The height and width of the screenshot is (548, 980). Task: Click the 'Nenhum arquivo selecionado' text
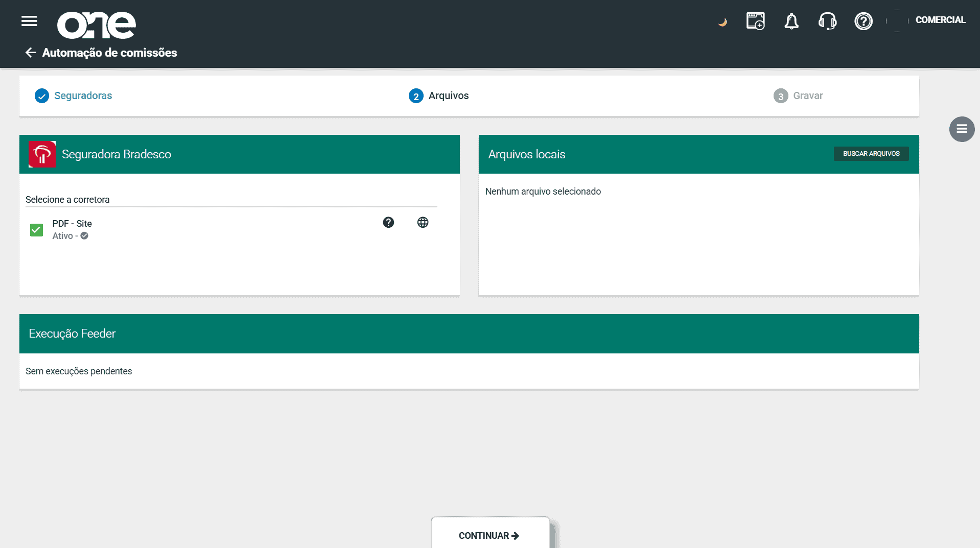pos(543,192)
